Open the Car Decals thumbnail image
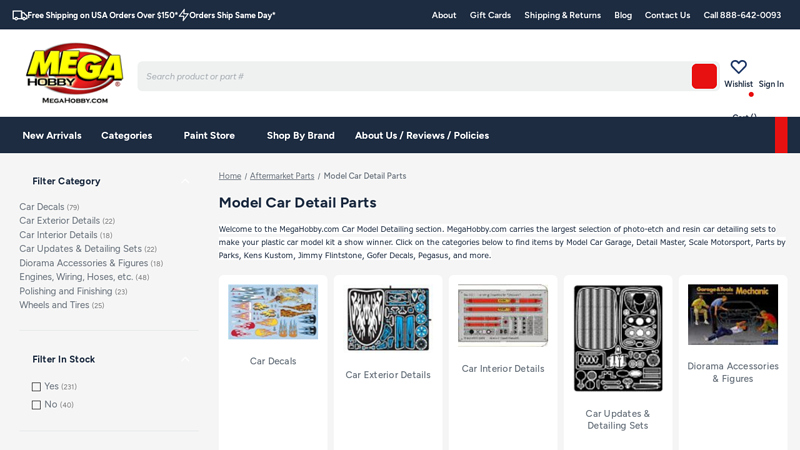Image resolution: width=800 pixels, height=450 pixels. click(x=273, y=312)
